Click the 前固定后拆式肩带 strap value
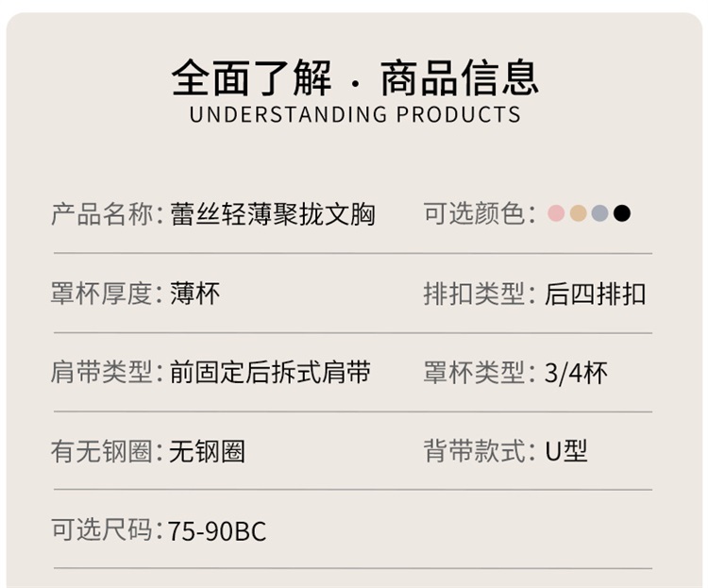Screen dimensions: 708x588 270,372
